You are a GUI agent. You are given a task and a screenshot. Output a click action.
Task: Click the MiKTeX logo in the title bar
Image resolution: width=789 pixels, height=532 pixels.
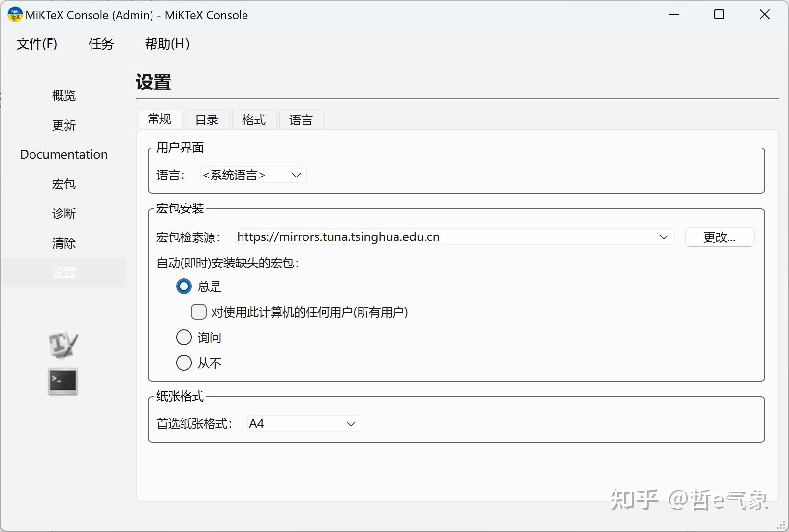(x=14, y=14)
